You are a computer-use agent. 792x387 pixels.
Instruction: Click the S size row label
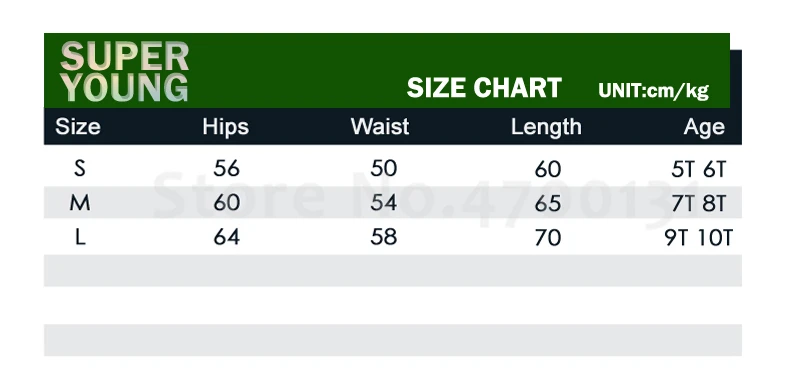79,168
